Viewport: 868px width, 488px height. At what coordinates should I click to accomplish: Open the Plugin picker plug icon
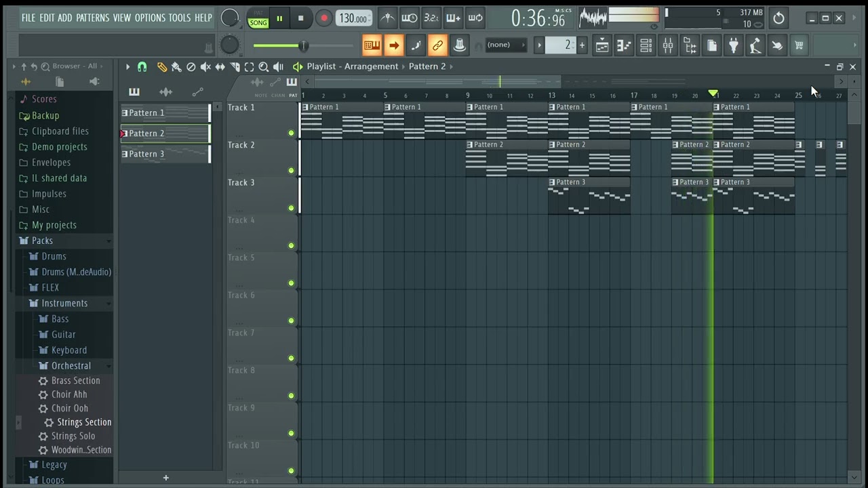point(733,45)
